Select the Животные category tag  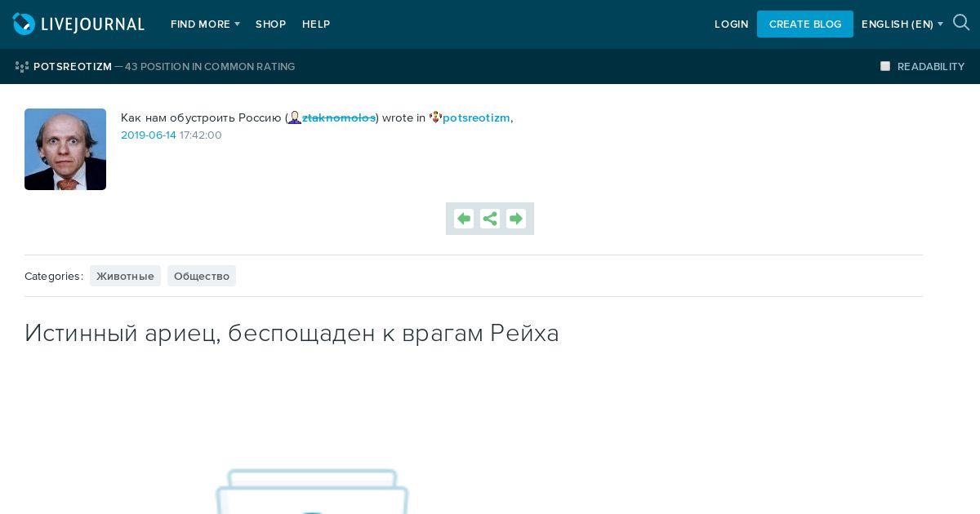point(125,276)
